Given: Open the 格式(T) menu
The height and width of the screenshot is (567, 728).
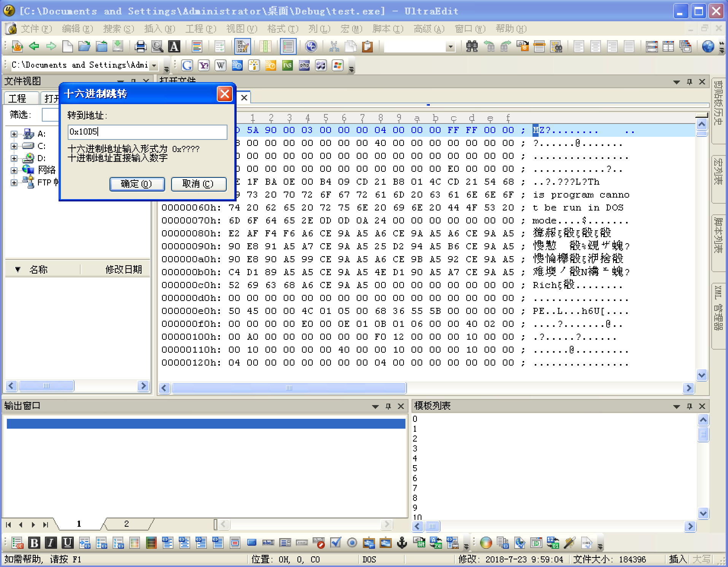Looking at the screenshot, I should point(283,29).
